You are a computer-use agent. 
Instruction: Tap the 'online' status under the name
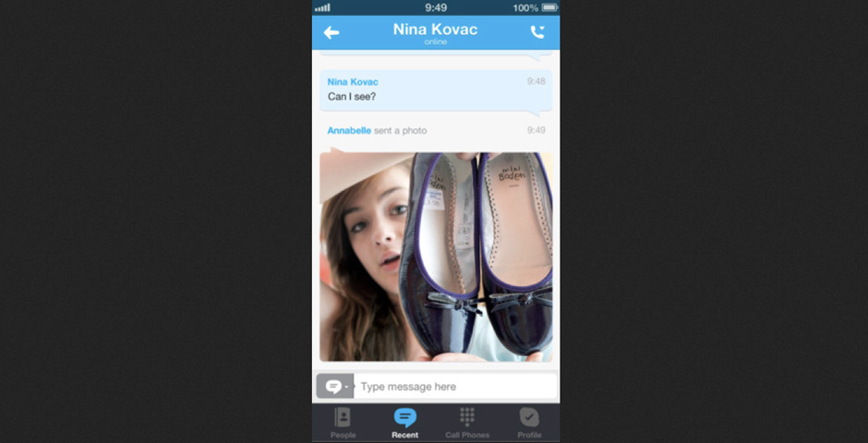436,42
